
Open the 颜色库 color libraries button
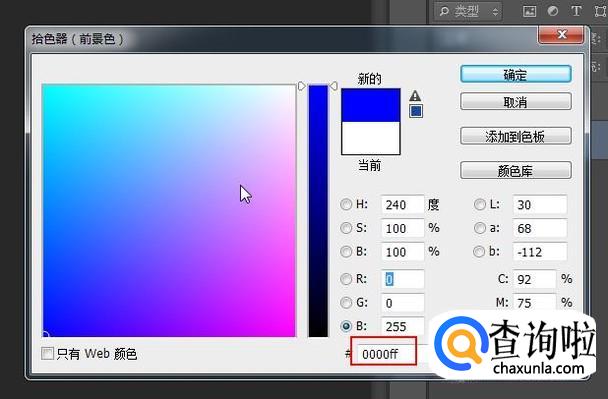click(x=516, y=170)
